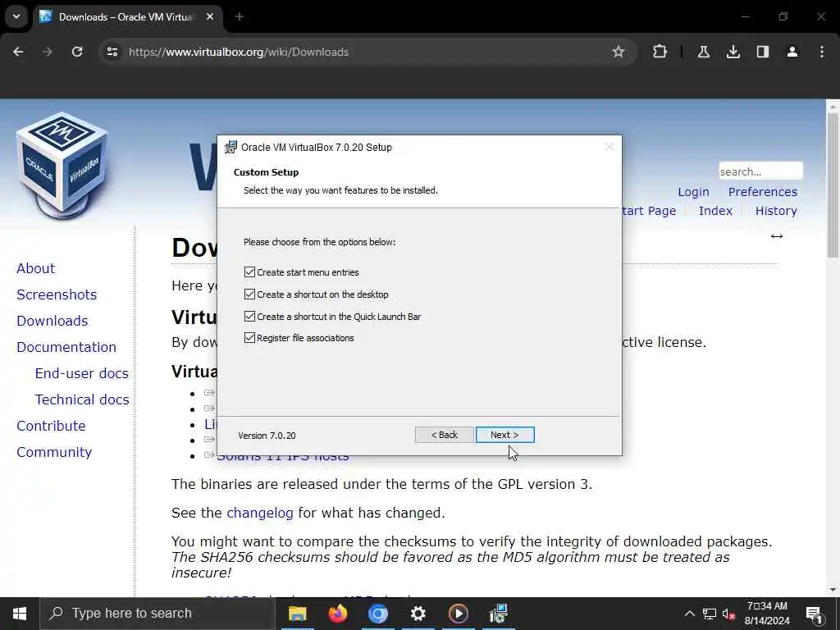Tick 'Create start menu entries' checkbox
The height and width of the screenshot is (630, 840).
click(249, 272)
